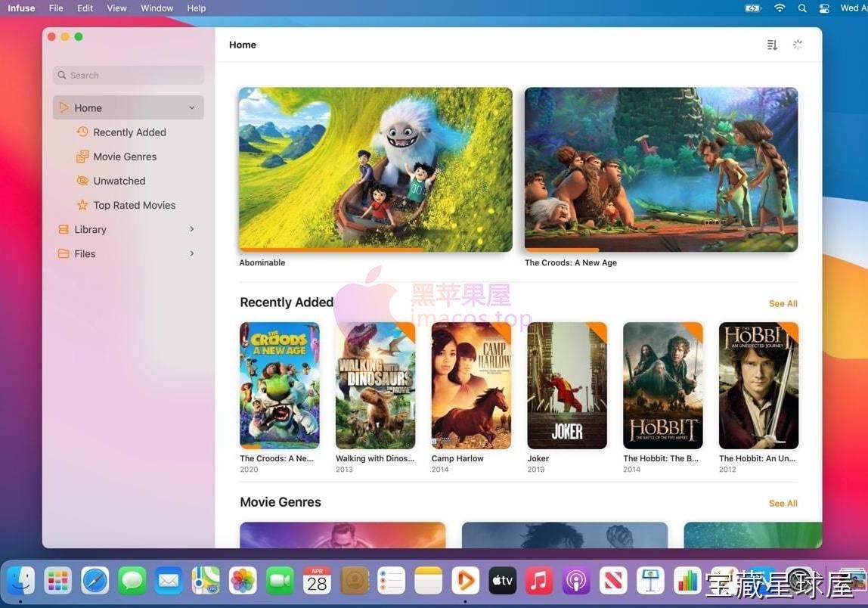This screenshot has width=868, height=608.
Task: Click the loading spinner icon in header
Action: [797, 45]
